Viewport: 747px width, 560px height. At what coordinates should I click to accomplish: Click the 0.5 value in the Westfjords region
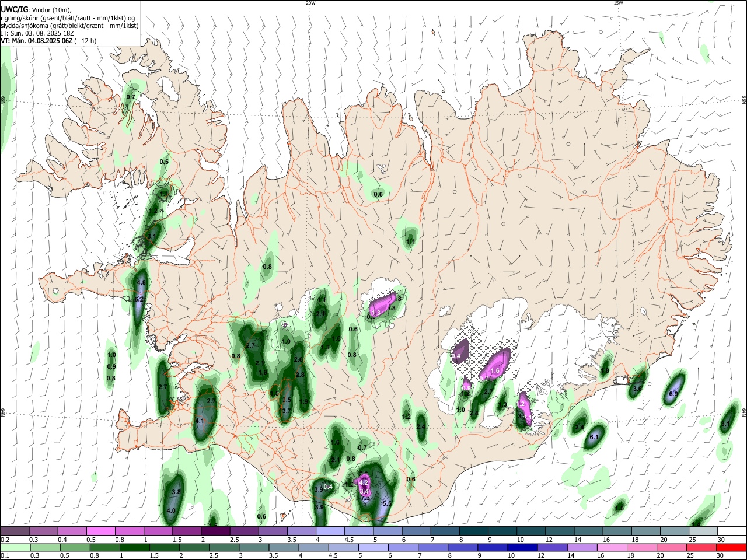pyautogui.click(x=164, y=162)
